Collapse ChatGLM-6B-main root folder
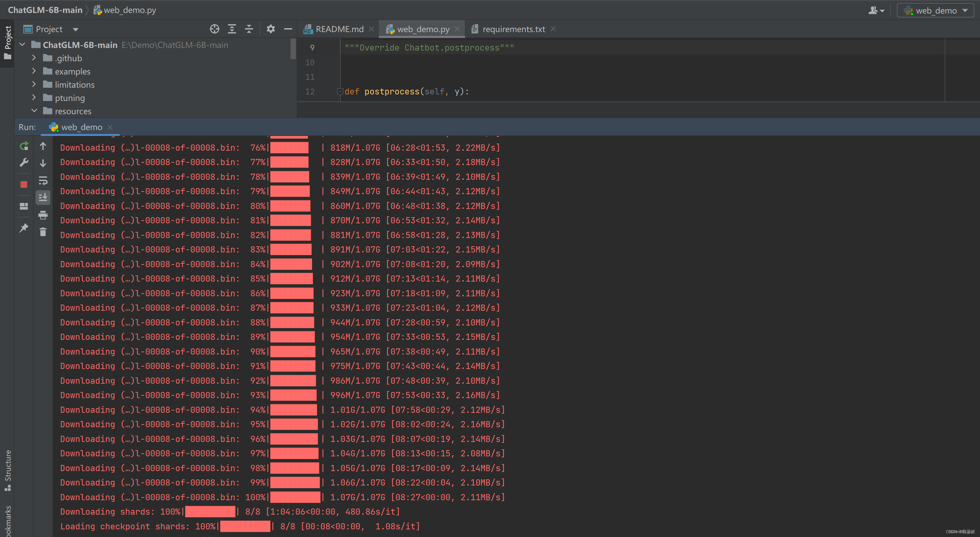The image size is (980, 537). pos(22,45)
